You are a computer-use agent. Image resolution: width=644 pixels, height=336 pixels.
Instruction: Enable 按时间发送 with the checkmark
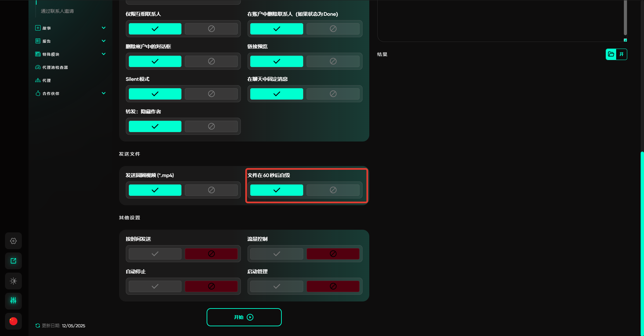[x=155, y=254]
